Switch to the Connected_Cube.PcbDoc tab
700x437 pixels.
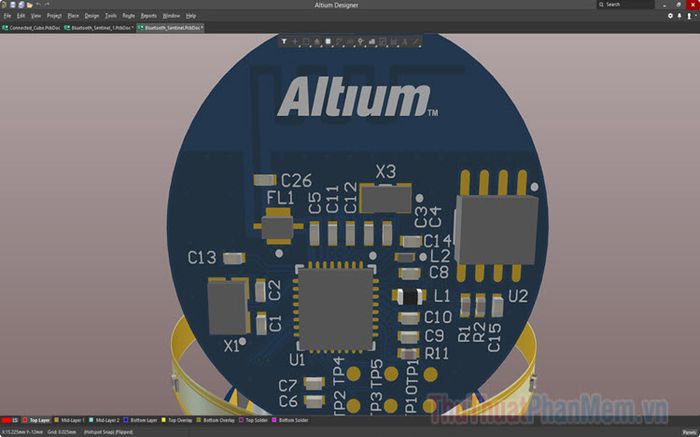(31, 28)
